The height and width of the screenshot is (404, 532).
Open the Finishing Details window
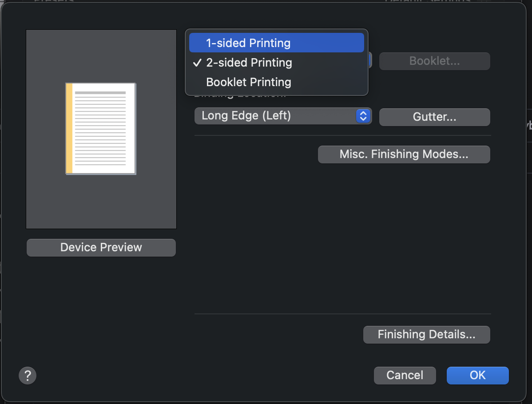click(x=426, y=335)
